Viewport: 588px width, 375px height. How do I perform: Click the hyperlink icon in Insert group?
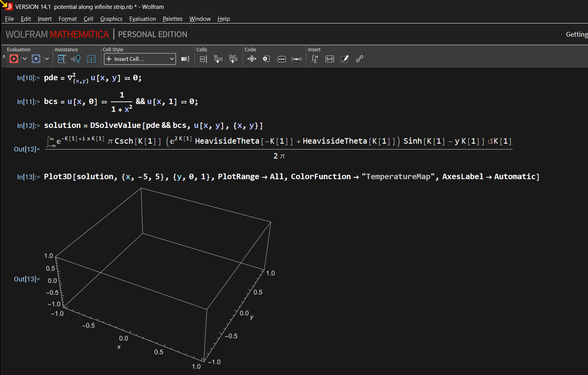pos(360,59)
